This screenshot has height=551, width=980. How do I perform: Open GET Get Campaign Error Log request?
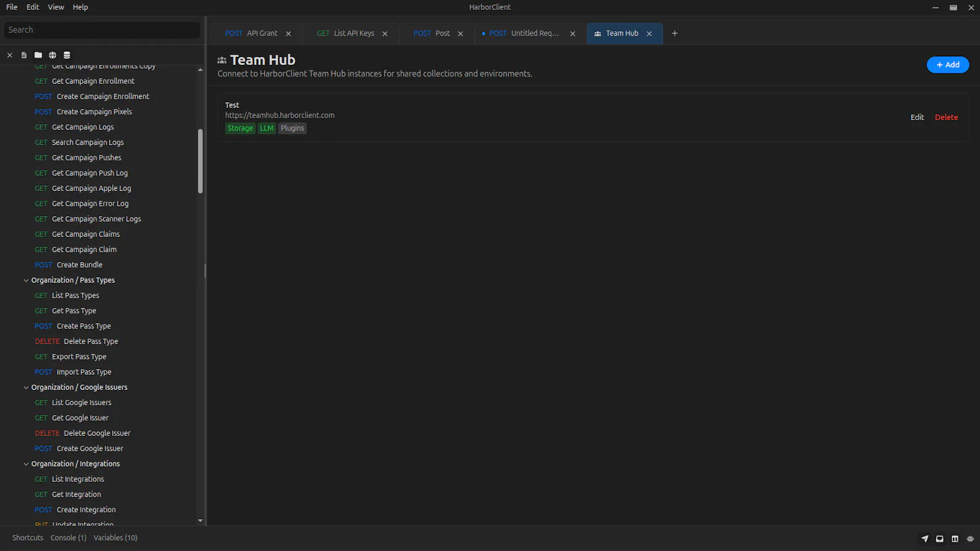81,204
